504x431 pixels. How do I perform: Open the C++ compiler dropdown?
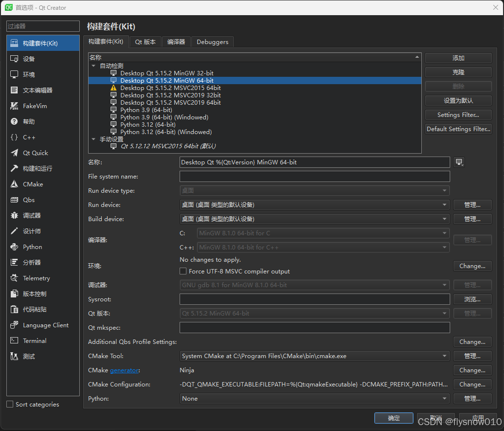coord(323,248)
